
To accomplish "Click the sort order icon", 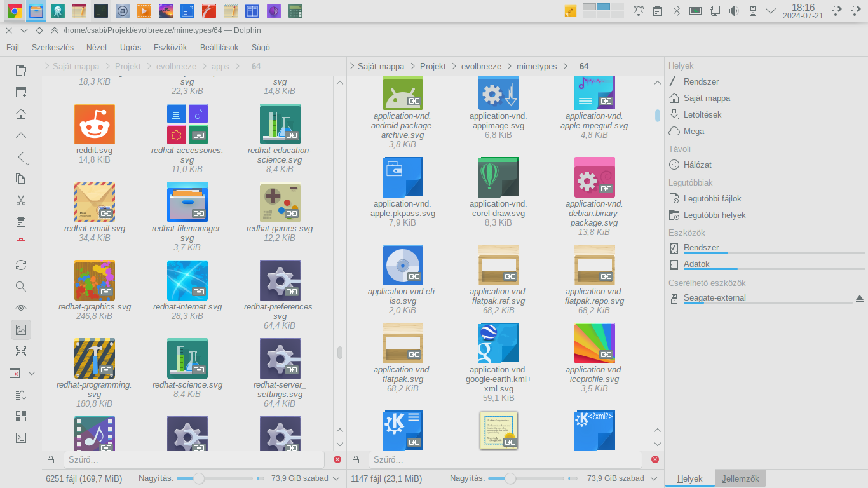I will [21, 395].
